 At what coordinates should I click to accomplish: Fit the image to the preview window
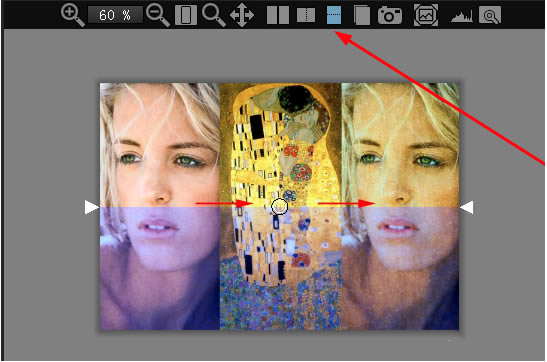click(186, 15)
